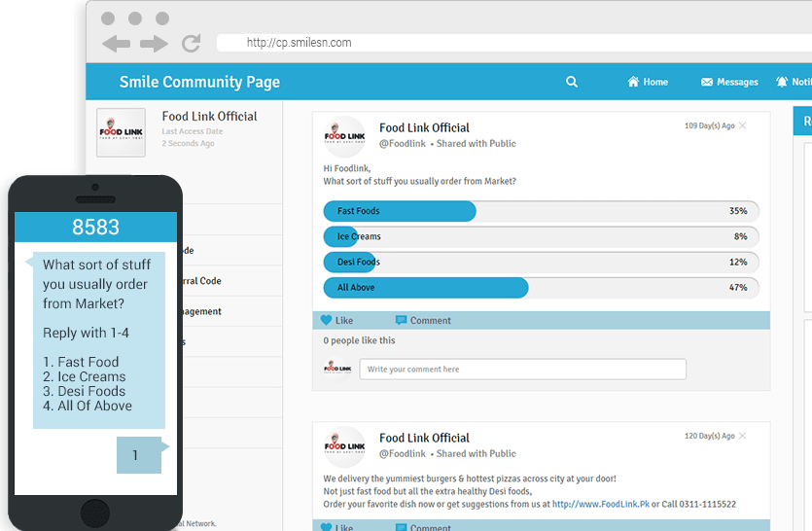Open the FoodLink.Pk website link
The image size is (812, 531).
click(x=600, y=505)
